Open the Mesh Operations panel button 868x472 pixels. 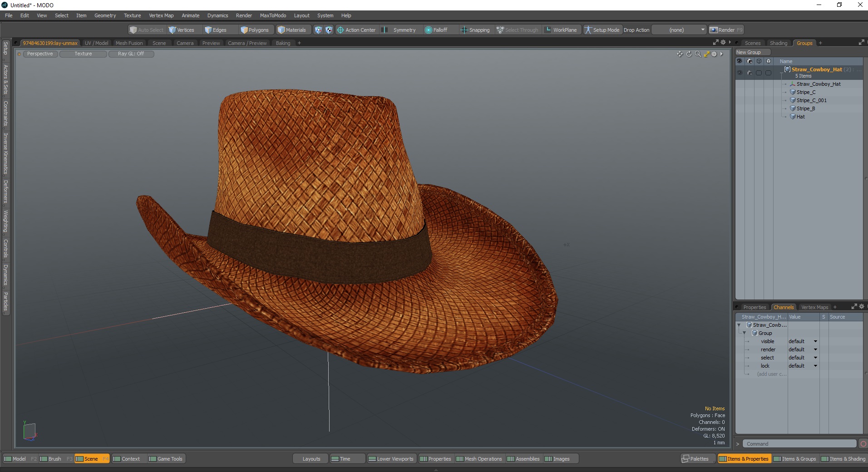point(479,459)
